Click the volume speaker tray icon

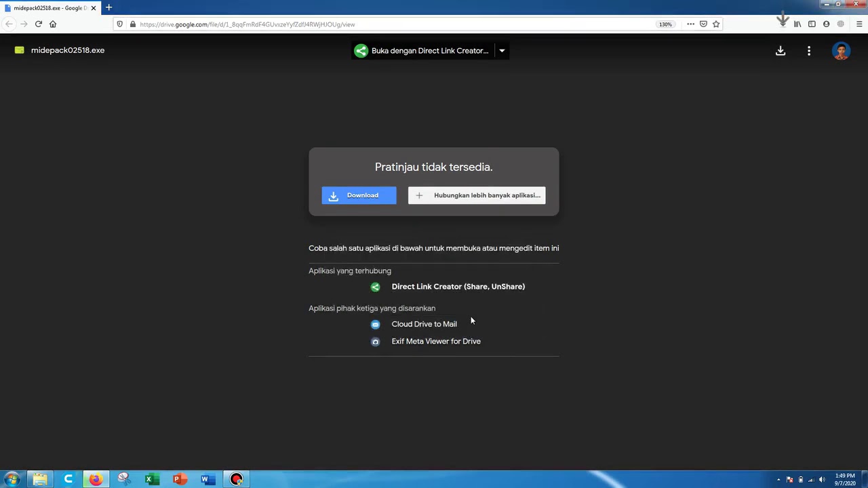click(822, 480)
